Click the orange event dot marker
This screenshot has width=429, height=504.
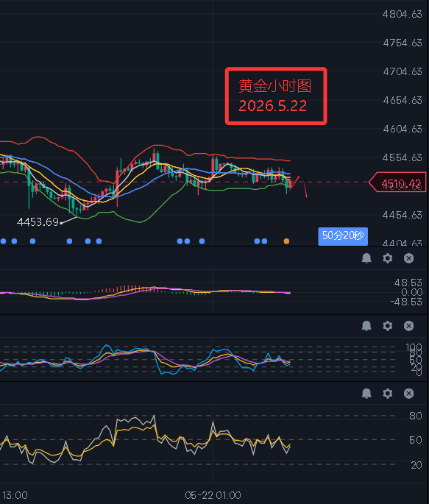pos(286,241)
